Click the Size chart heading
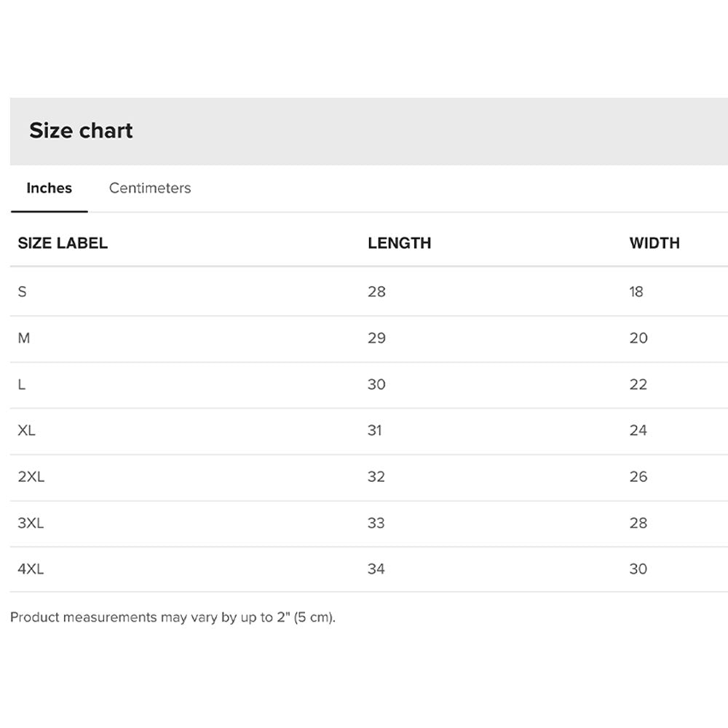Screen dimensions: 728x728 point(81,131)
